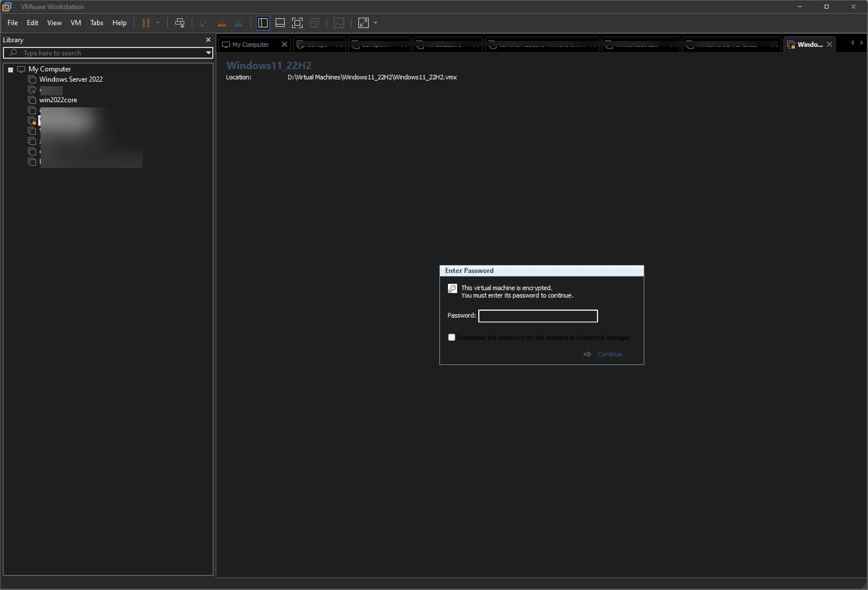
Task: Open the library search dropdown arrow
Action: tap(208, 53)
